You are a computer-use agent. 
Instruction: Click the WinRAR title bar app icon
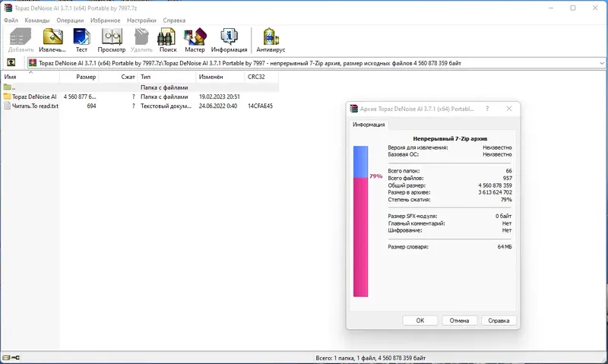pyautogui.click(x=8, y=8)
